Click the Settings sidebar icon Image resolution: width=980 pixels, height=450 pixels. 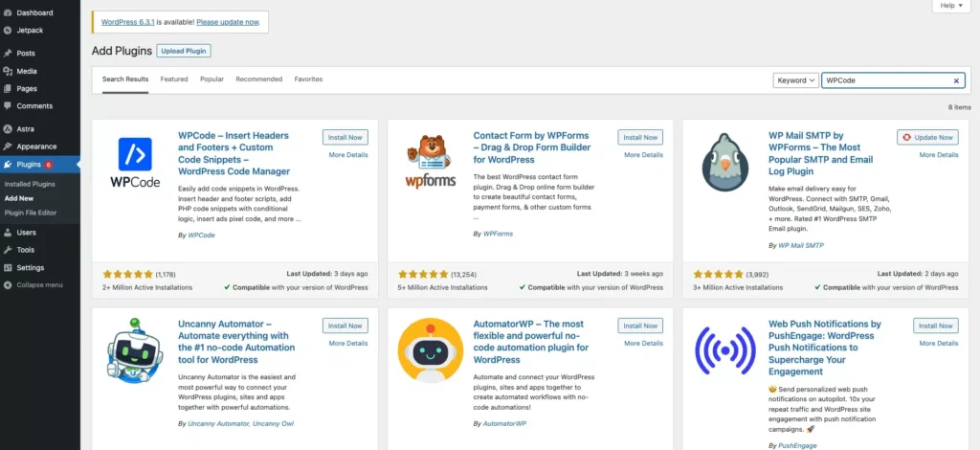[x=8, y=267]
